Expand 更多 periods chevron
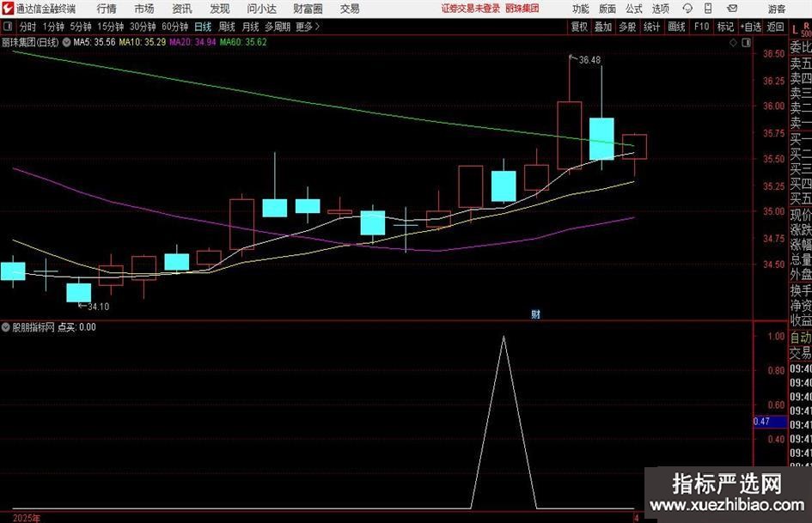 click(317, 27)
